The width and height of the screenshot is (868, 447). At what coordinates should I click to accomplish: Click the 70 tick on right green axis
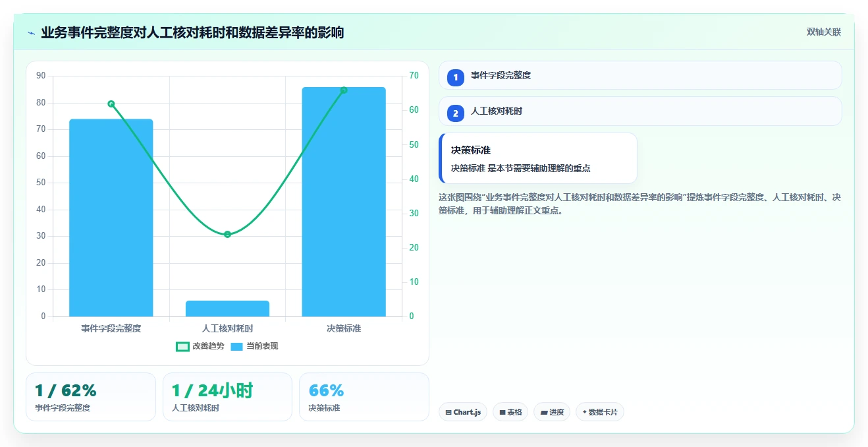click(414, 76)
